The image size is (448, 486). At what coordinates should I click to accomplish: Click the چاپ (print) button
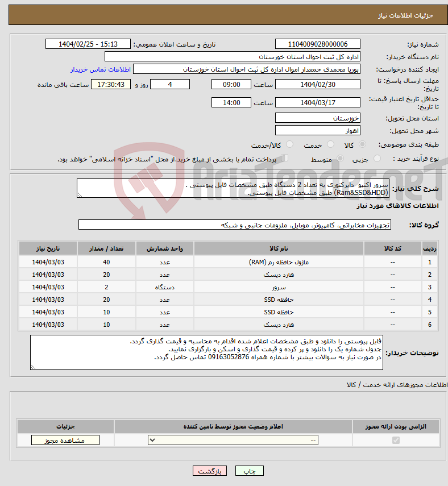[249, 471]
